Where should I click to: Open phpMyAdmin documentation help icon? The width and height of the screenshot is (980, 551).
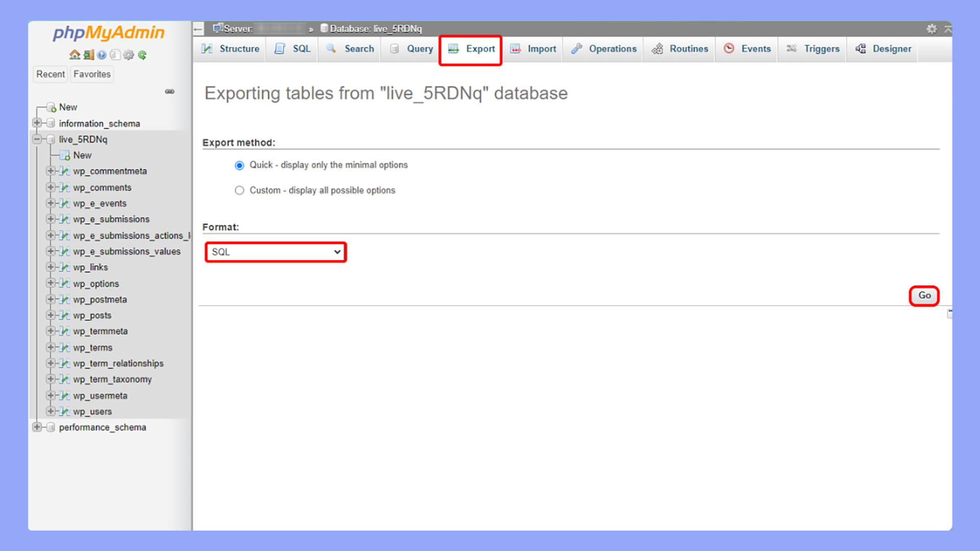[x=102, y=55]
